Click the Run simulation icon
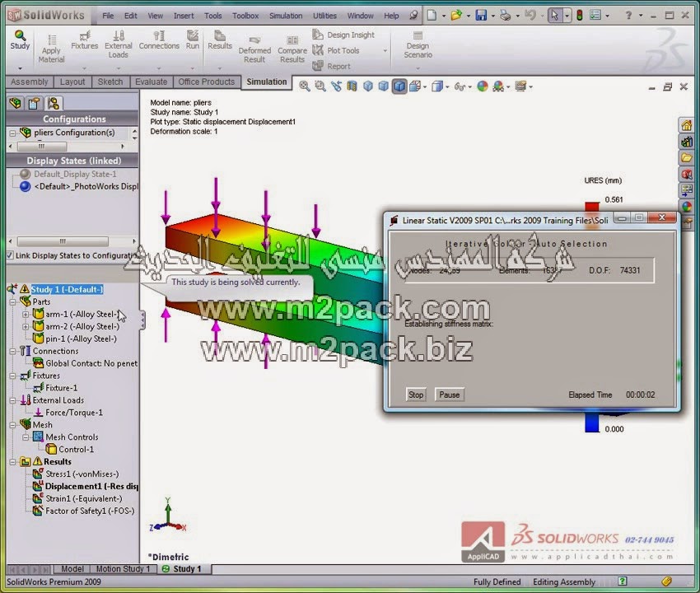Screen dimensions: 700x593 coord(193,35)
